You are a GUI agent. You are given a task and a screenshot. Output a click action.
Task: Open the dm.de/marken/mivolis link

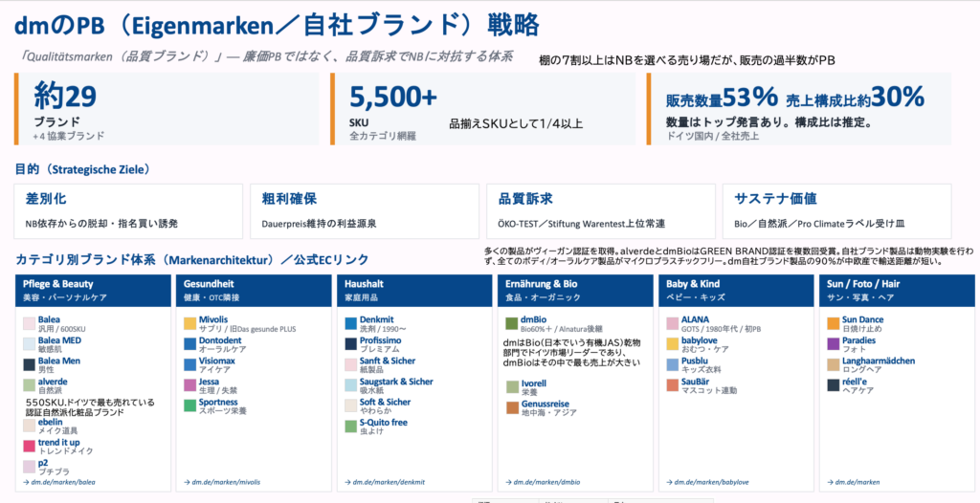(221, 482)
